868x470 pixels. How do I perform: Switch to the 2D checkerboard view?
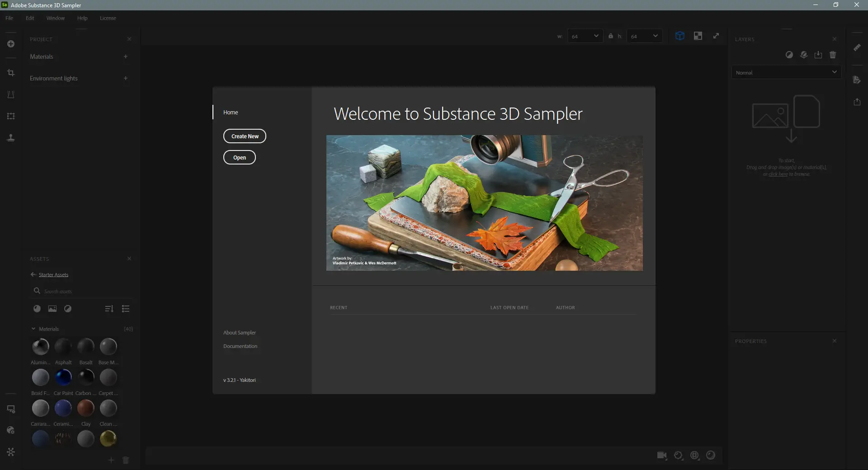[698, 36]
